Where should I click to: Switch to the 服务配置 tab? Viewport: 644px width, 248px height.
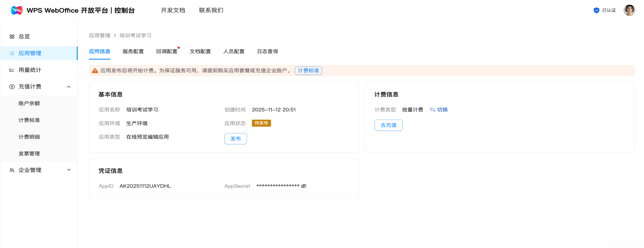[133, 52]
